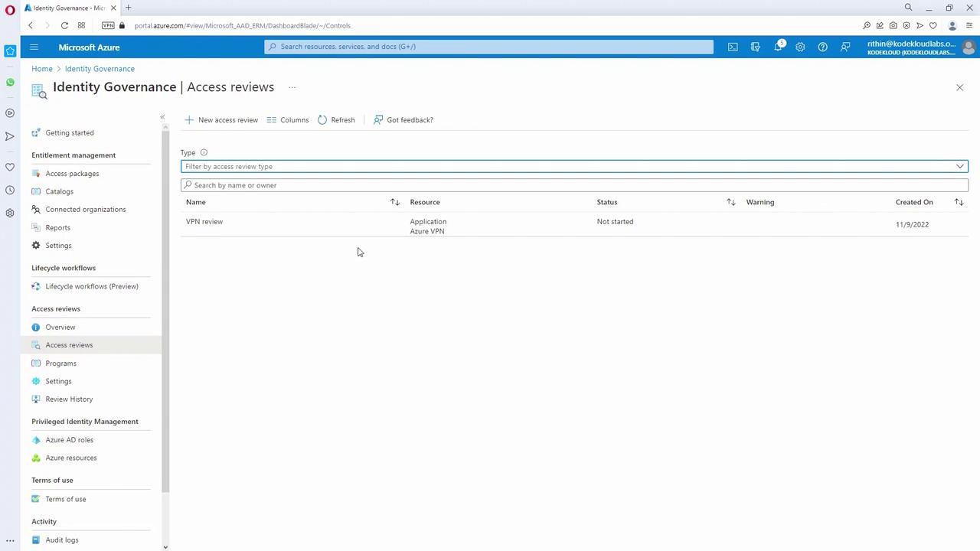Open the Azure portal hamburger menu
The height and width of the screenshot is (551, 980).
(34, 47)
